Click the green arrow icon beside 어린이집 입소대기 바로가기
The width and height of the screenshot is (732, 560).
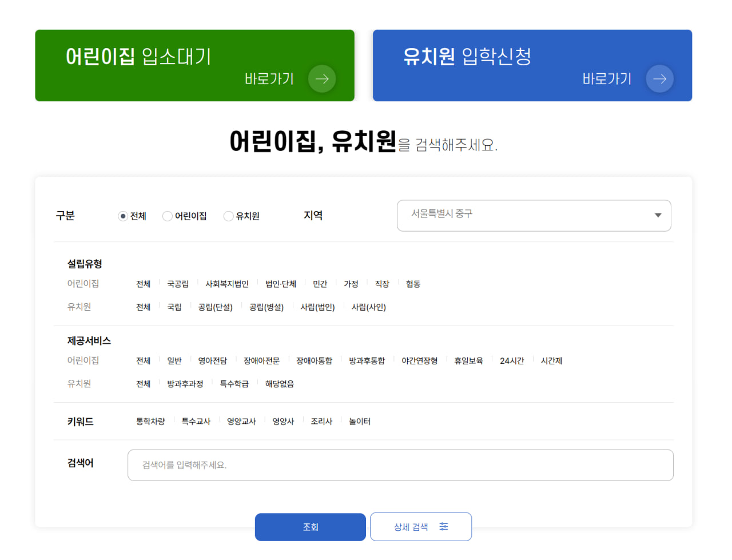[x=322, y=79]
